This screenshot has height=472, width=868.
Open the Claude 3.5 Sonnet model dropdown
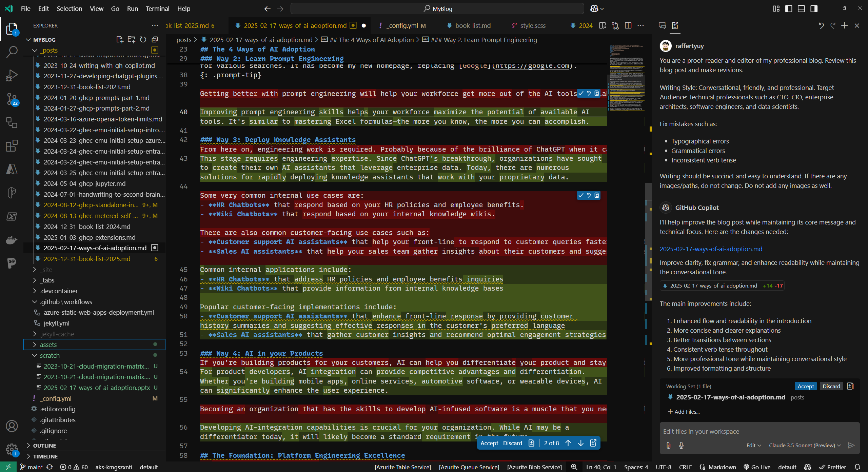pyautogui.click(x=804, y=445)
